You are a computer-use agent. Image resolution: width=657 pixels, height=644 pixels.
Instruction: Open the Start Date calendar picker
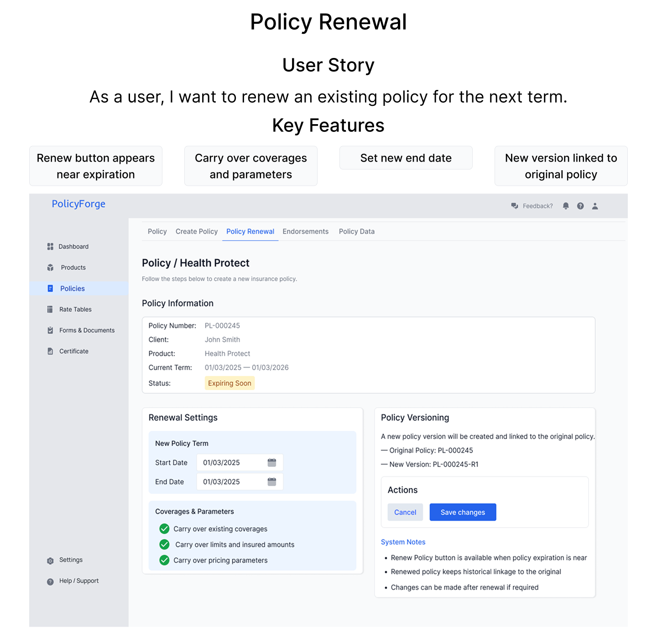(x=272, y=462)
